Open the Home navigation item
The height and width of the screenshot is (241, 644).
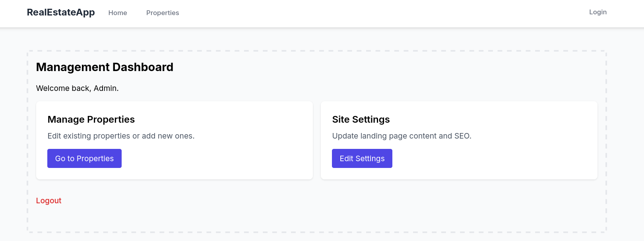118,13
